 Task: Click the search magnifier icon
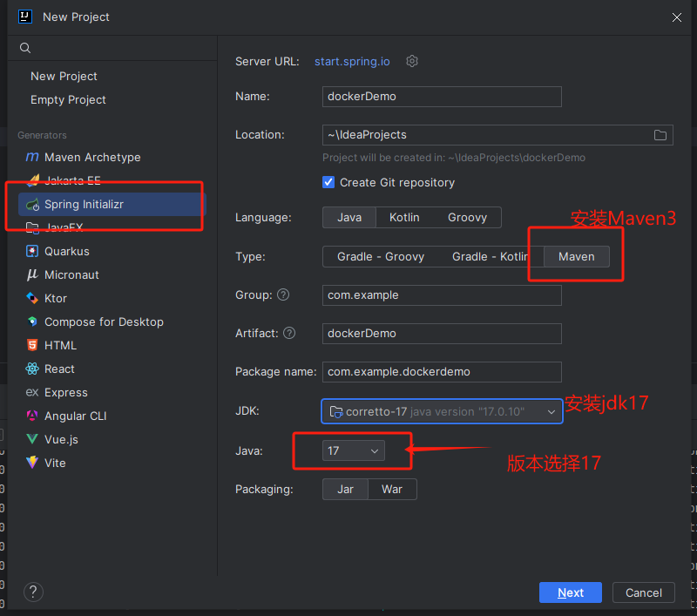(x=25, y=48)
